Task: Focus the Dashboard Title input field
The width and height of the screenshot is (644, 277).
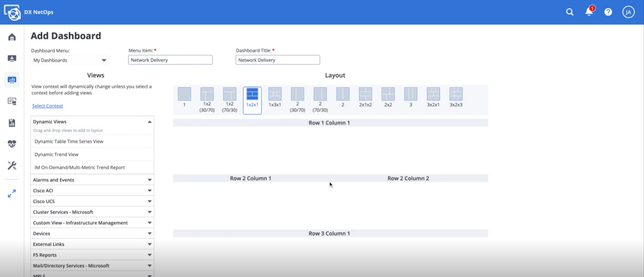Action: 277,60
